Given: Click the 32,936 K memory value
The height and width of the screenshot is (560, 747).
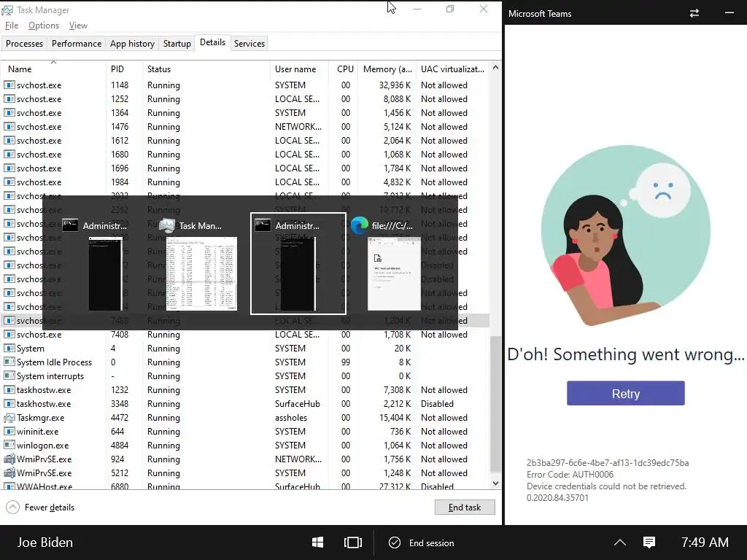Looking at the screenshot, I should [x=395, y=85].
